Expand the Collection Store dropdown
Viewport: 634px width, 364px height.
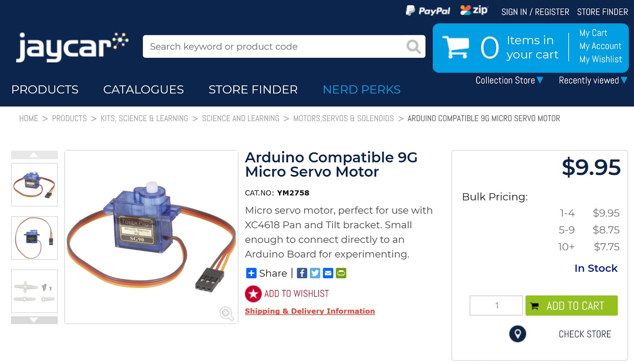(509, 80)
